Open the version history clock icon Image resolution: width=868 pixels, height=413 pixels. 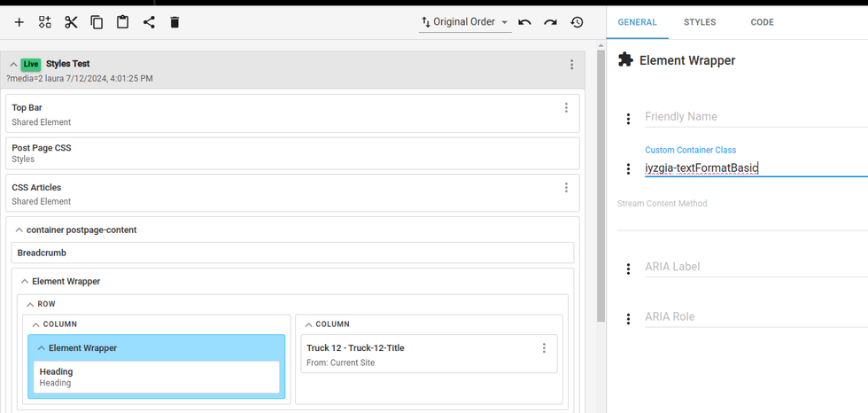pos(577,22)
